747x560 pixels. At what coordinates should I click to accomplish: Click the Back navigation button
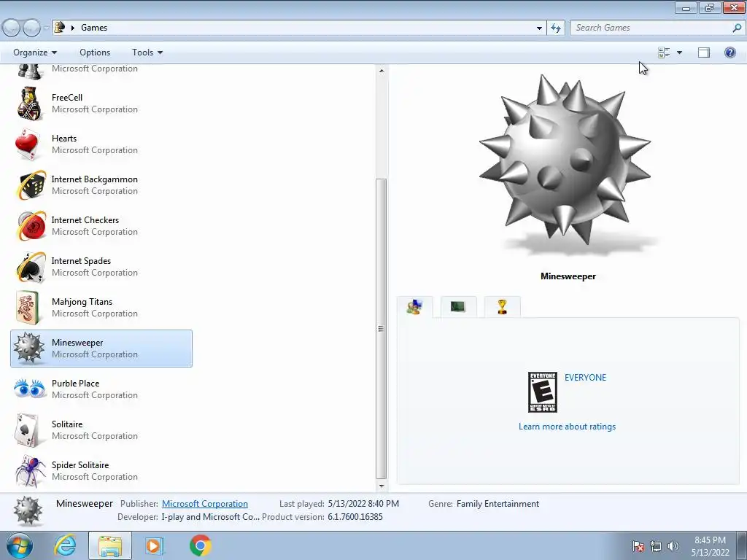click(x=12, y=28)
